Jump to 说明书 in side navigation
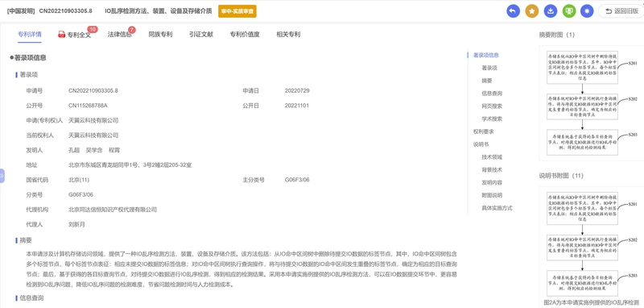This screenshot has width=644, height=308. pos(481,144)
